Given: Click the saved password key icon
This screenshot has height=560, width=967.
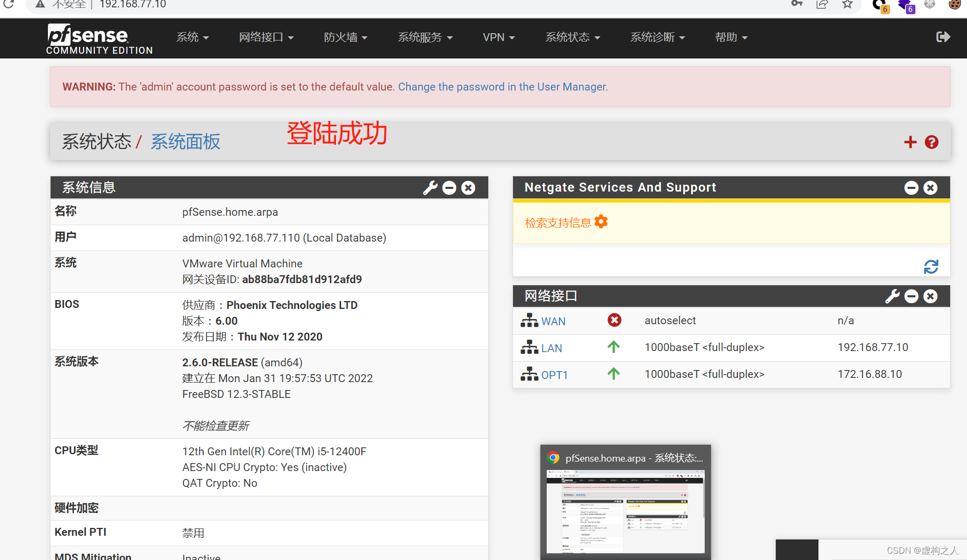Looking at the screenshot, I should coord(797,4).
